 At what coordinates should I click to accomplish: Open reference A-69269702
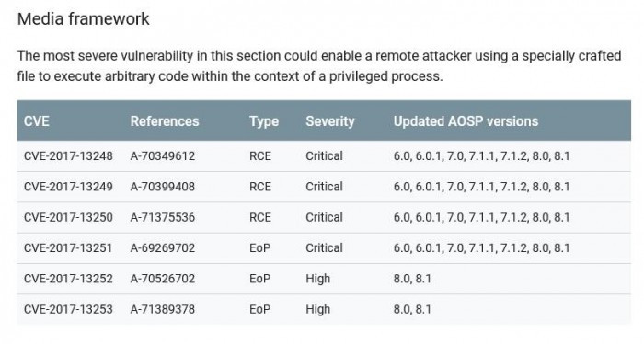pos(163,248)
